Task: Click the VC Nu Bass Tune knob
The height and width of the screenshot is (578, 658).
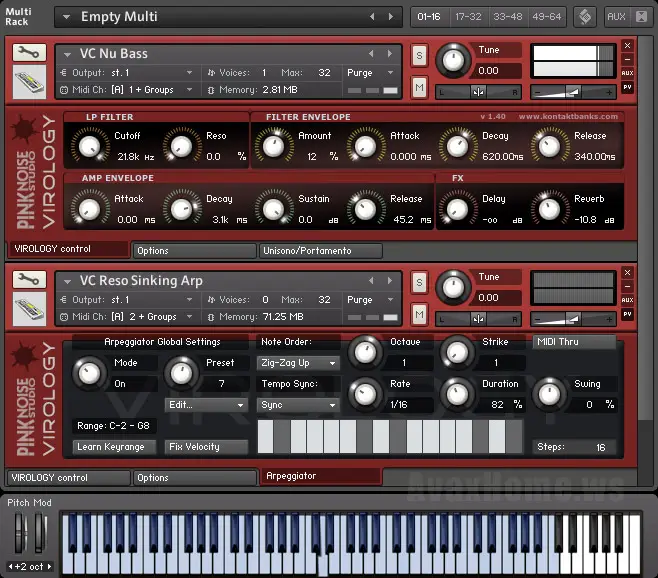Action: (x=453, y=60)
